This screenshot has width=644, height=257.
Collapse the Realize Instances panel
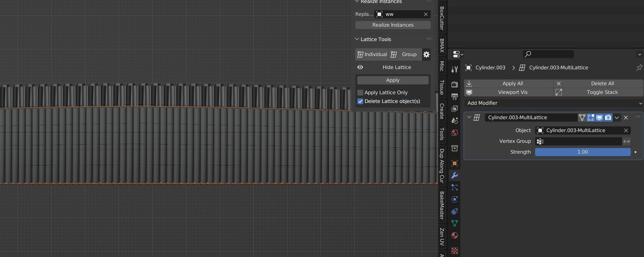pos(357,1)
